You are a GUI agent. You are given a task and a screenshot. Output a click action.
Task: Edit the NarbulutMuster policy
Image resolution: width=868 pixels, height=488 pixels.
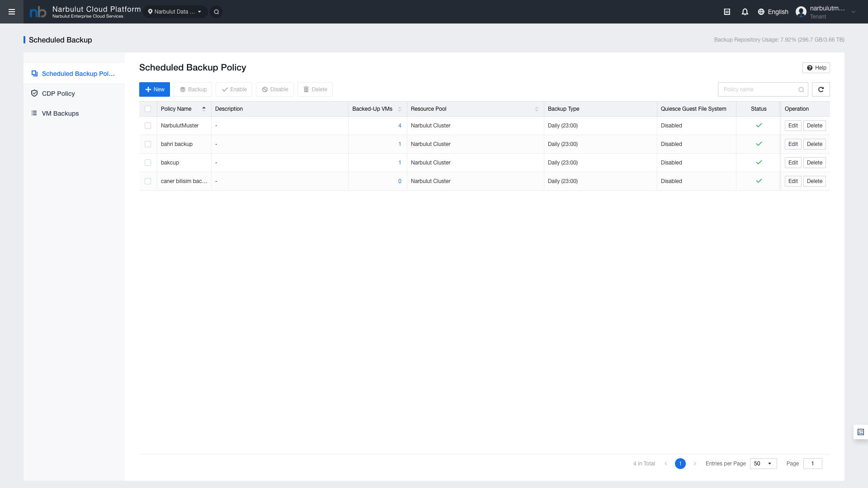tap(793, 126)
